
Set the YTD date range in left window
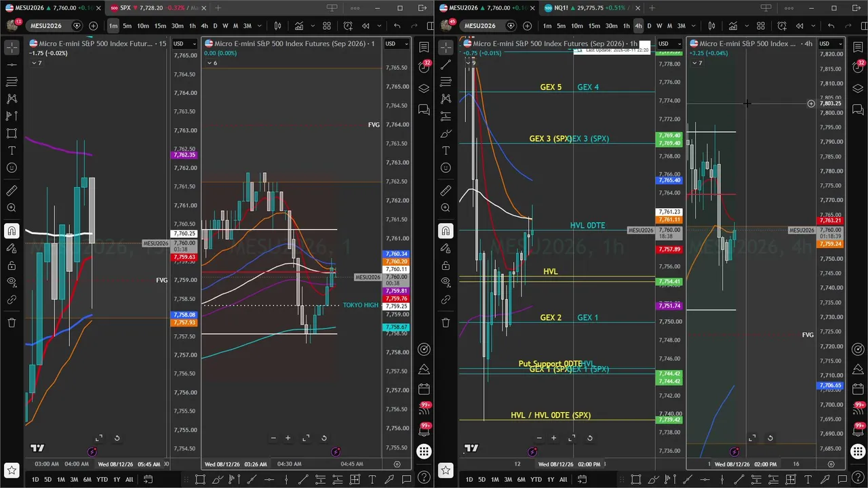click(x=102, y=479)
